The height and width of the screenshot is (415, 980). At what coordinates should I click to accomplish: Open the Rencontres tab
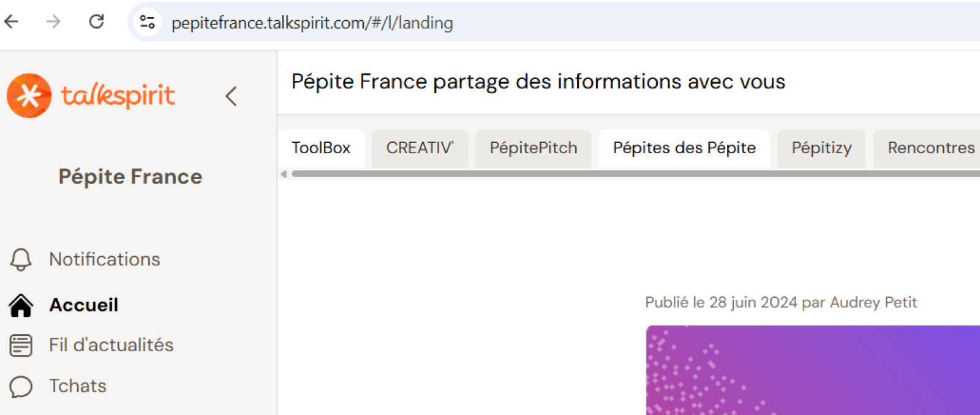(927, 148)
